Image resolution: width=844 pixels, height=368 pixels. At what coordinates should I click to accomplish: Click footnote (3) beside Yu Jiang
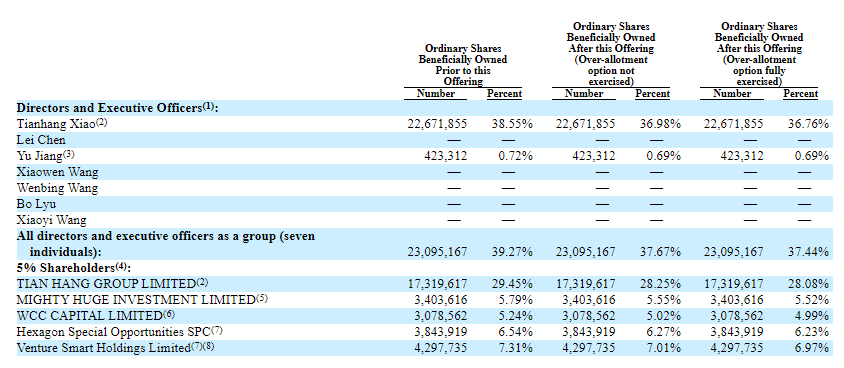(x=69, y=154)
